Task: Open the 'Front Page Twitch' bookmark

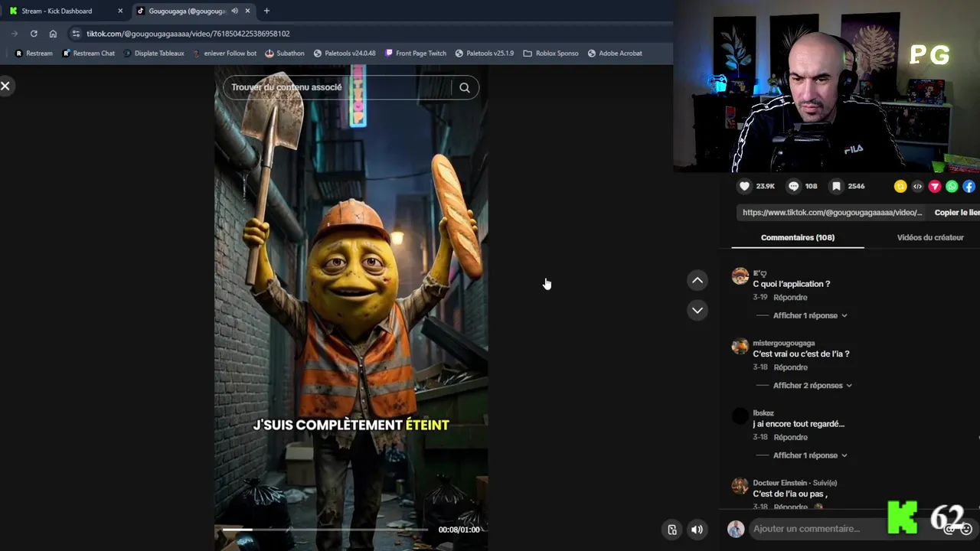Action: [x=415, y=54]
